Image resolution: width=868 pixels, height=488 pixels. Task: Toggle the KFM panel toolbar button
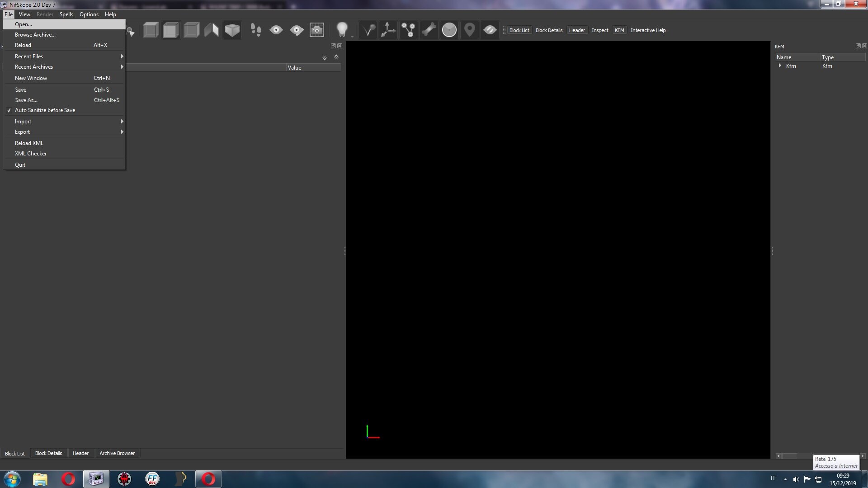pyautogui.click(x=619, y=30)
